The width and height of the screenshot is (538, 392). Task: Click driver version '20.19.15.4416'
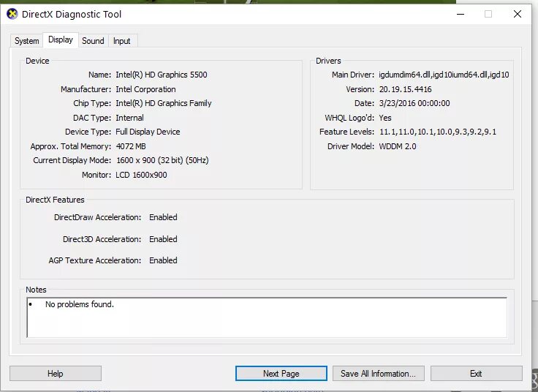(405, 89)
